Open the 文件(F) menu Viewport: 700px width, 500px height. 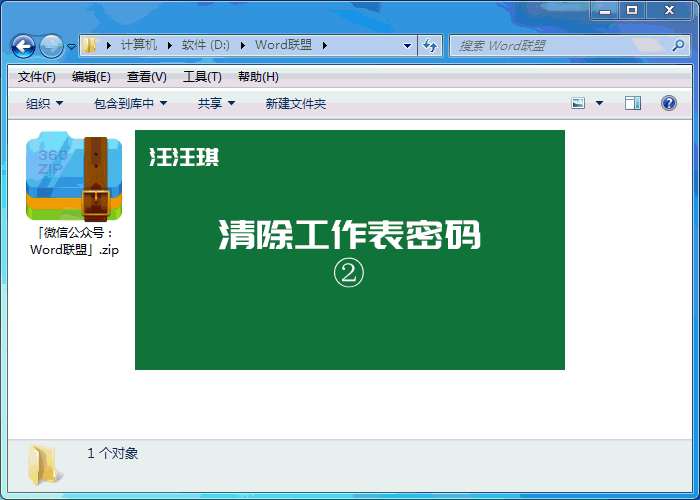[37, 77]
